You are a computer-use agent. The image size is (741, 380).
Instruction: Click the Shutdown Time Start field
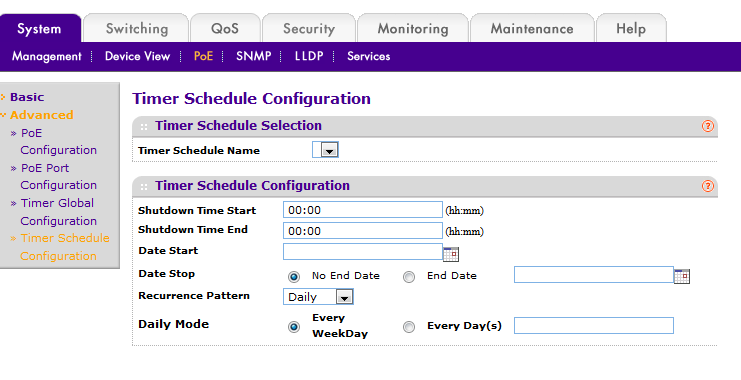pyautogui.click(x=362, y=210)
